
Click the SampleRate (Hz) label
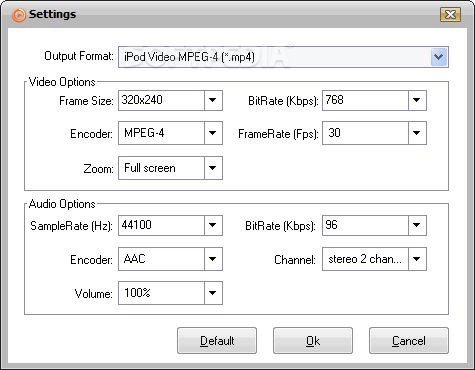[x=71, y=226]
